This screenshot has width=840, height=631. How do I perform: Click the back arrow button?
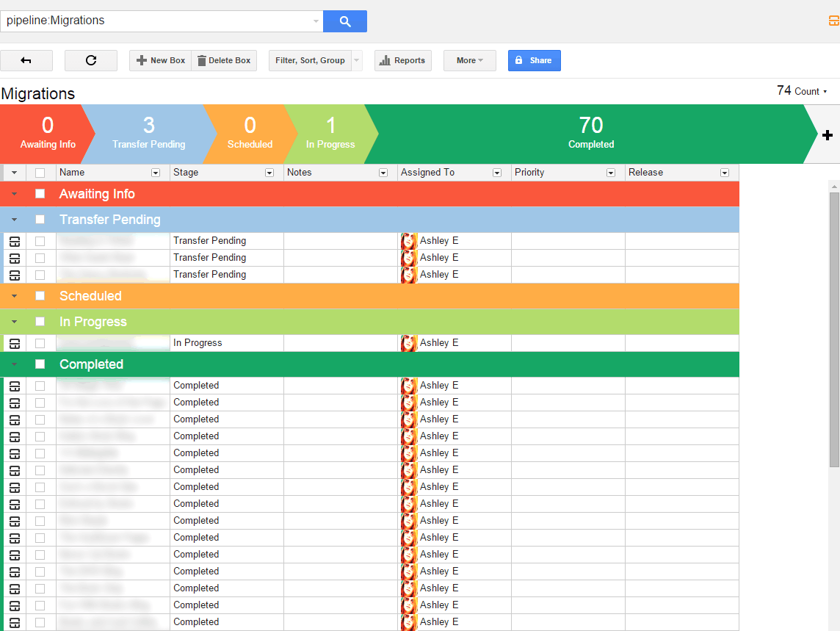click(26, 60)
